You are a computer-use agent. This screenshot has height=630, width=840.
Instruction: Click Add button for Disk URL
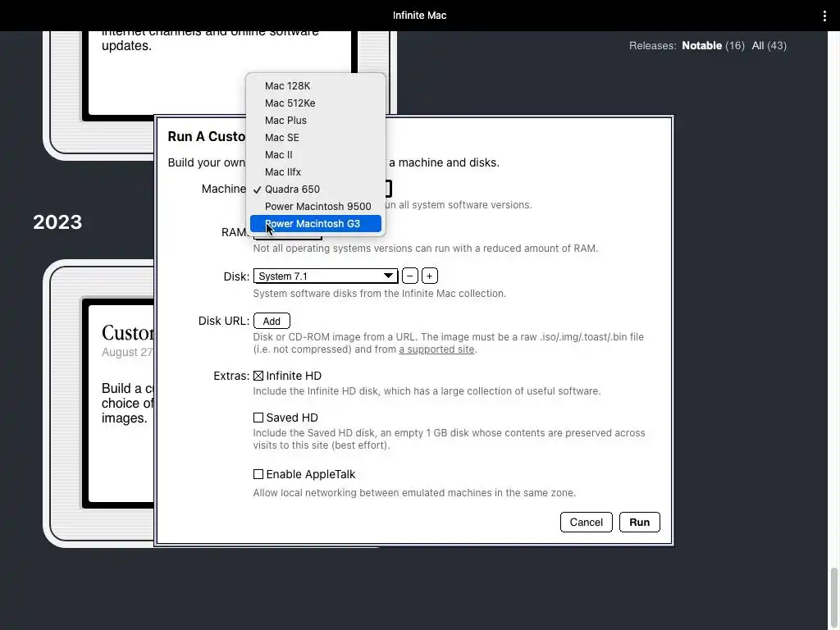click(x=272, y=321)
